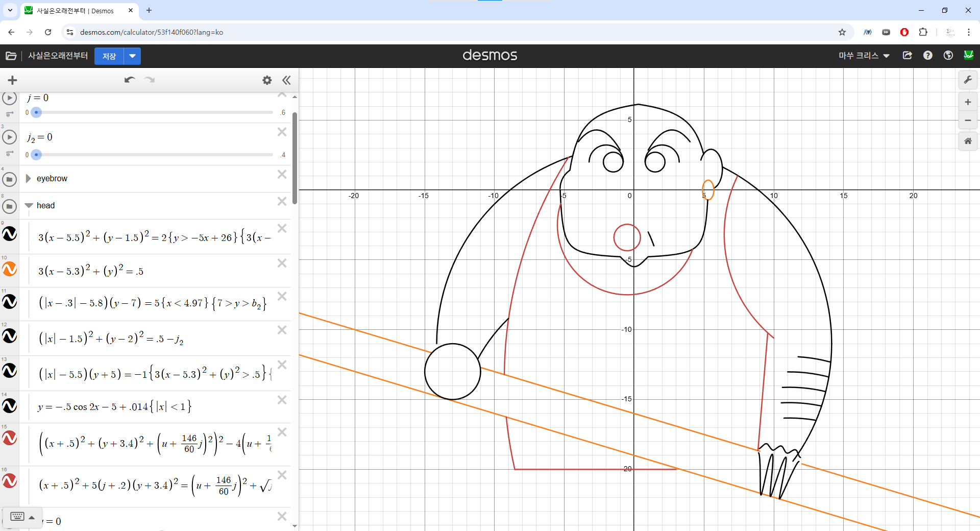
Task: Click the undo arrow
Action: click(x=129, y=80)
